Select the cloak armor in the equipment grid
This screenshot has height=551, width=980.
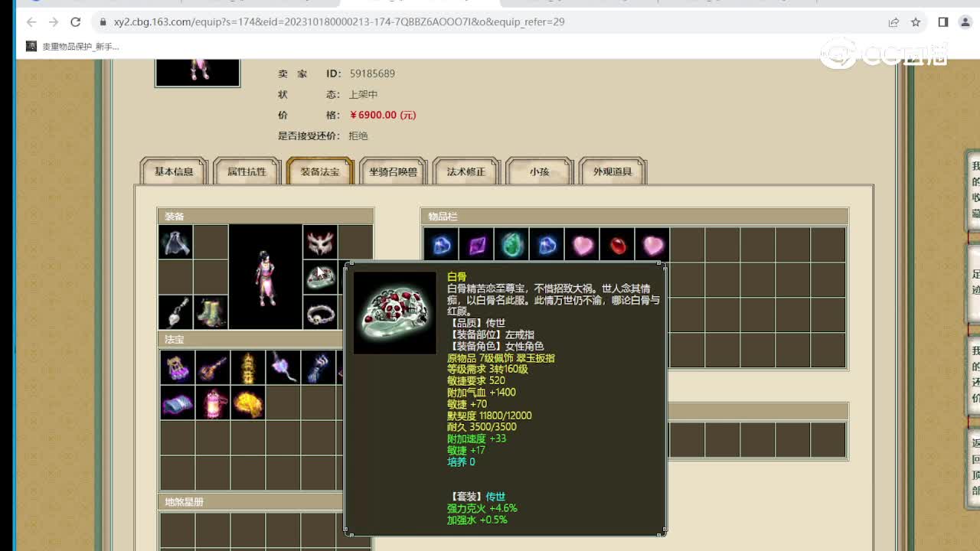pos(175,243)
